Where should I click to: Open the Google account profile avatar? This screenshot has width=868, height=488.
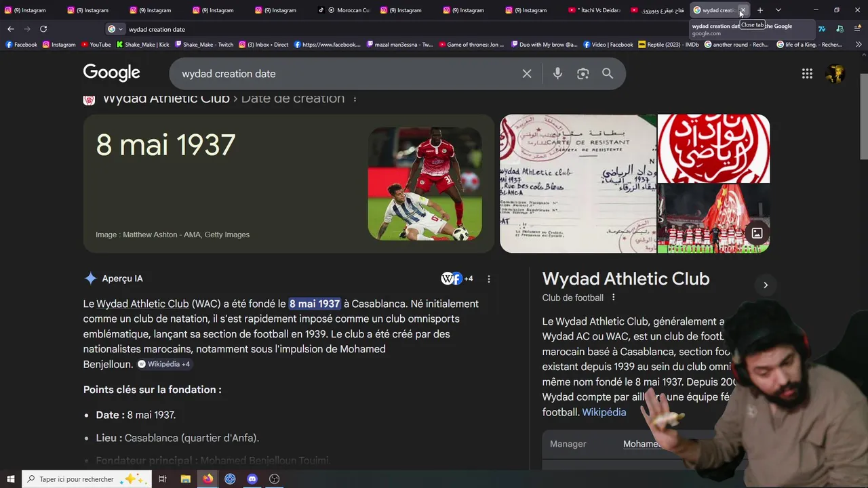(x=835, y=74)
